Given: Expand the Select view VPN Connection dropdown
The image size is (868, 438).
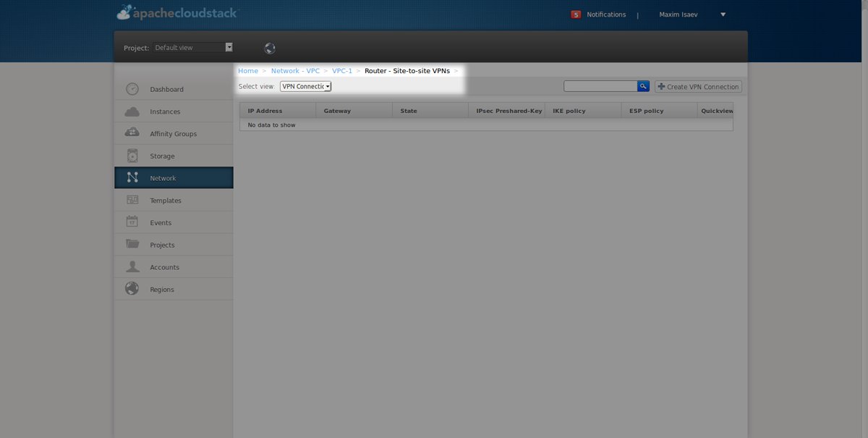Looking at the screenshot, I should tap(305, 86).
